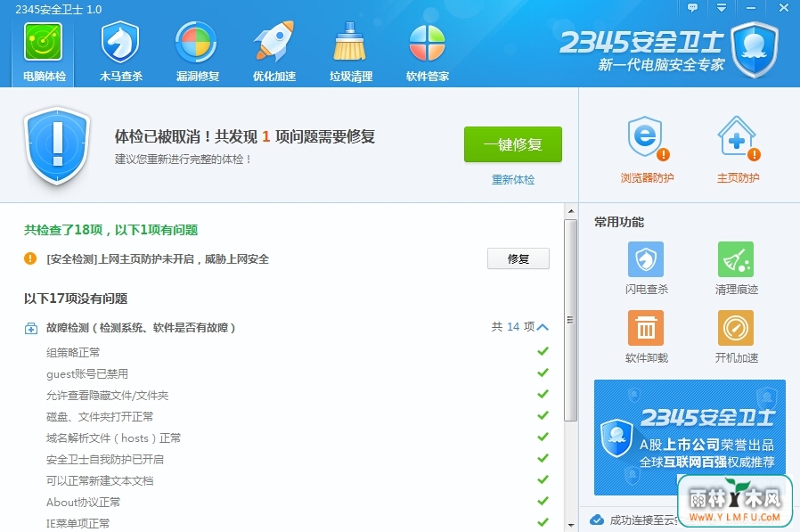
Task: Open the title bar dropdown menu icon
Action: point(721,8)
